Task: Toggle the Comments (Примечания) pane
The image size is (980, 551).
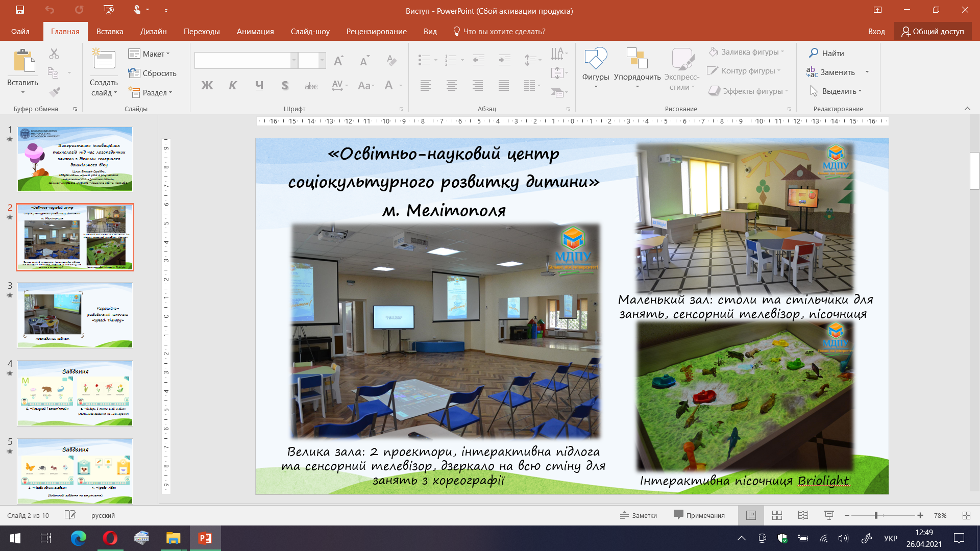Action: 699,515
